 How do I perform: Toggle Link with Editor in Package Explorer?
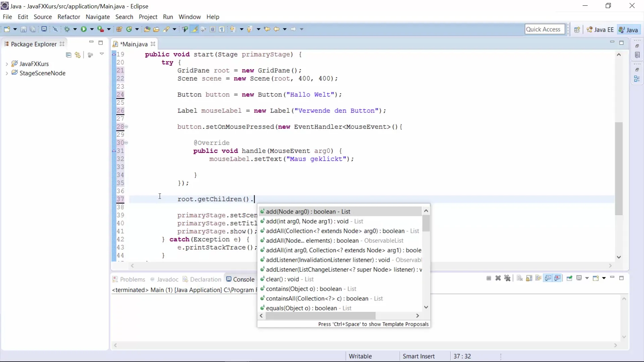[x=78, y=55]
